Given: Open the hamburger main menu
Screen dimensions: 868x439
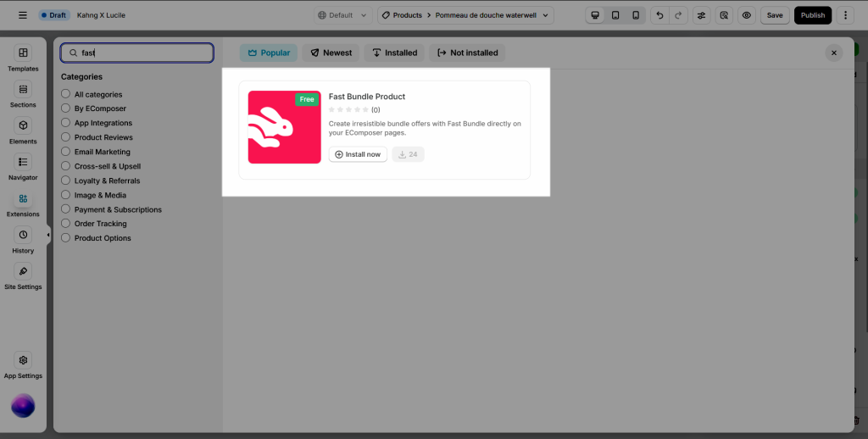Looking at the screenshot, I should 23,15.
